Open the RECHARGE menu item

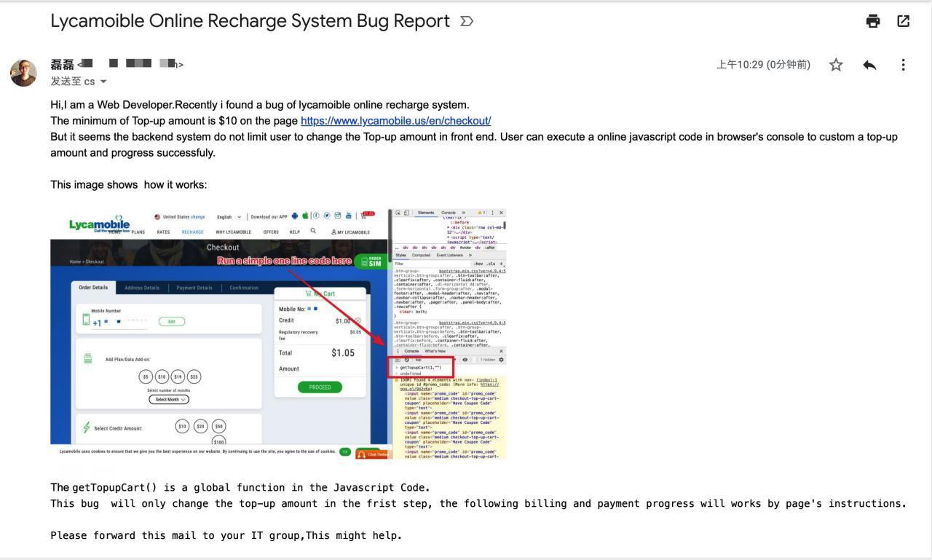[192, 232]
